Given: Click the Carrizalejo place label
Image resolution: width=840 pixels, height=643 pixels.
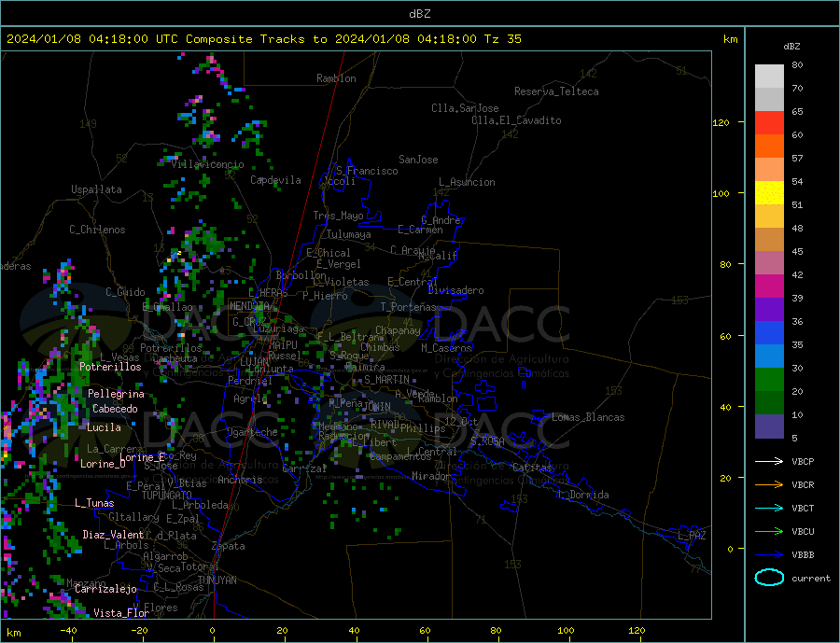Looking at the screenshot, I should 105,590.
